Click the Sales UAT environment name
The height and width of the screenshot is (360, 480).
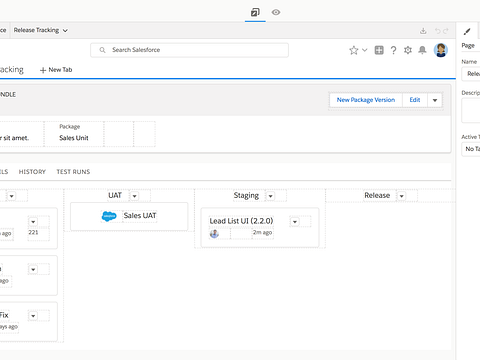click(140, 216)
